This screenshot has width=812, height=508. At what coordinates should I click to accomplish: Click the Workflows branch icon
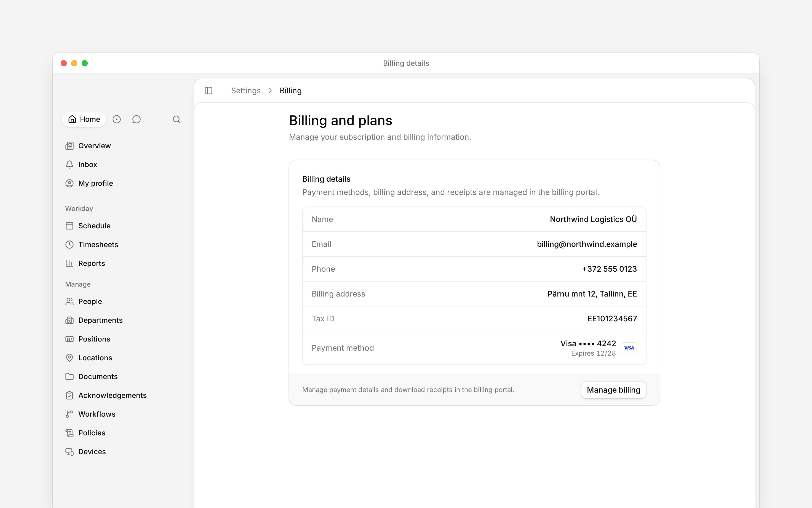point(70,414)
